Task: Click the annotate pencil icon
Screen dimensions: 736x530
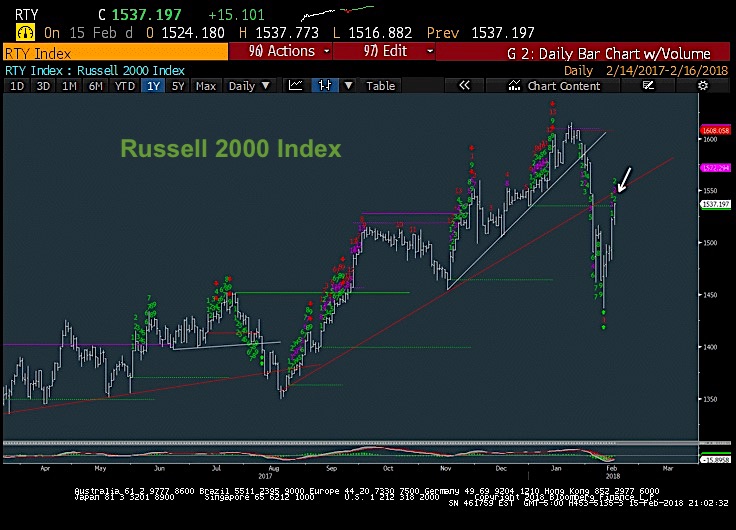Action: click(648, 85)
